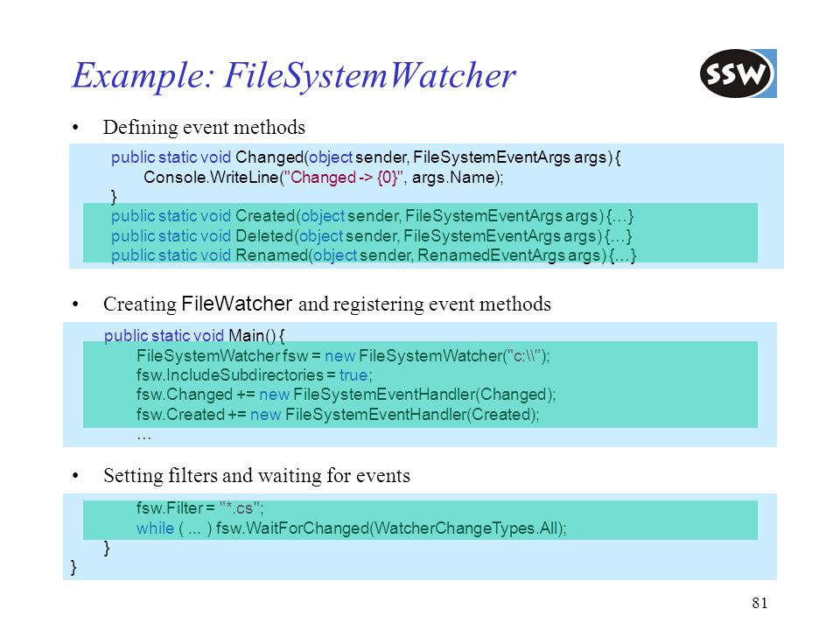Click the slide page number 81
This screenshot has width=840, height=630.
(759, 603)
